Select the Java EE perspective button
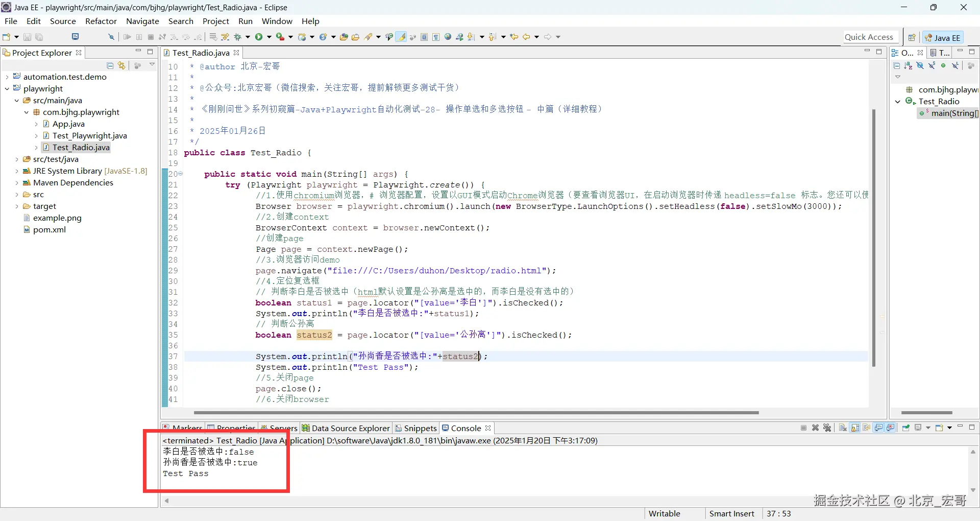The width and height of the screenshot is (980, 521). click(x=943, y=37)
